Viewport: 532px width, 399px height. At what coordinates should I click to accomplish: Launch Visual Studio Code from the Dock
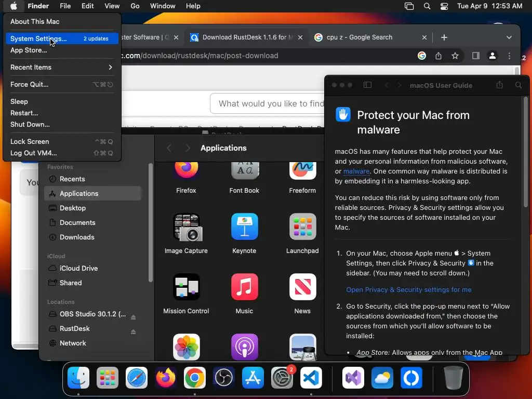[311, 378]
